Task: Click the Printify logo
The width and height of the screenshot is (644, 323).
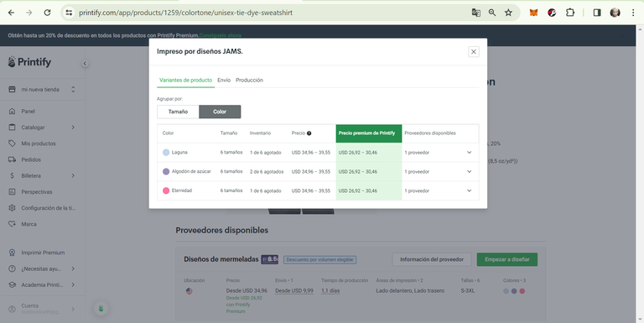Action: tap(29, 62)
